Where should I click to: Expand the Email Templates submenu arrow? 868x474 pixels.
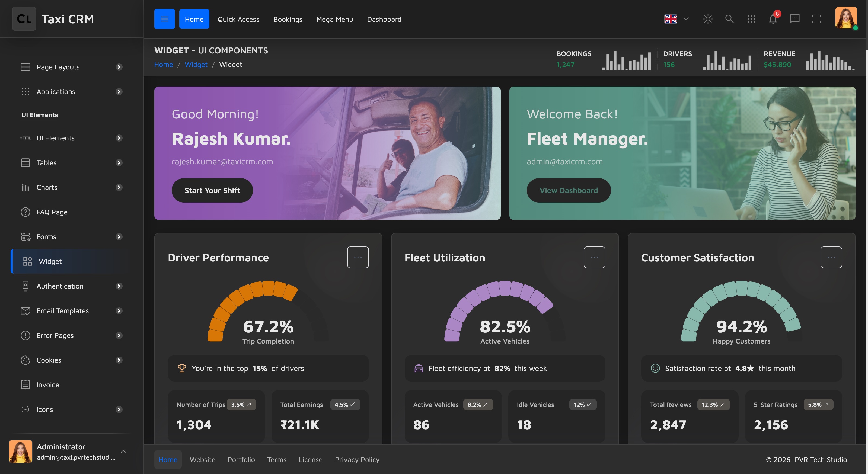coord(119,310)
